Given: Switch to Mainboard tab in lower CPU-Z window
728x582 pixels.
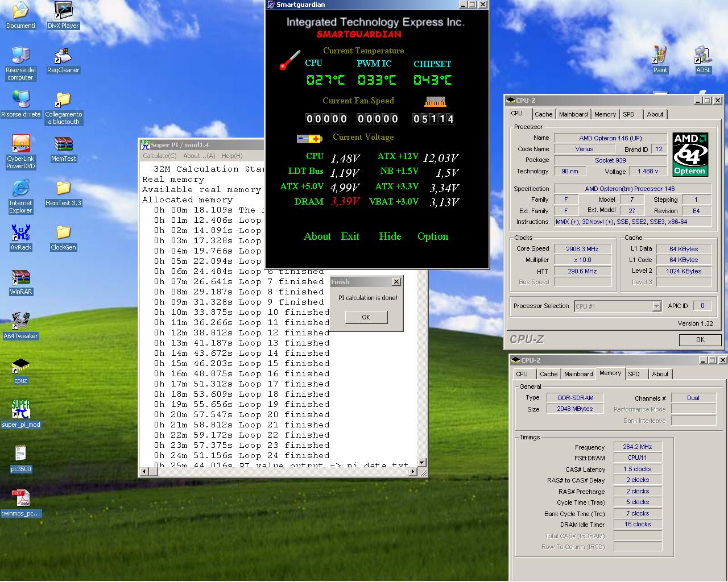Looking at the screenshot, I should pos(578,374).
